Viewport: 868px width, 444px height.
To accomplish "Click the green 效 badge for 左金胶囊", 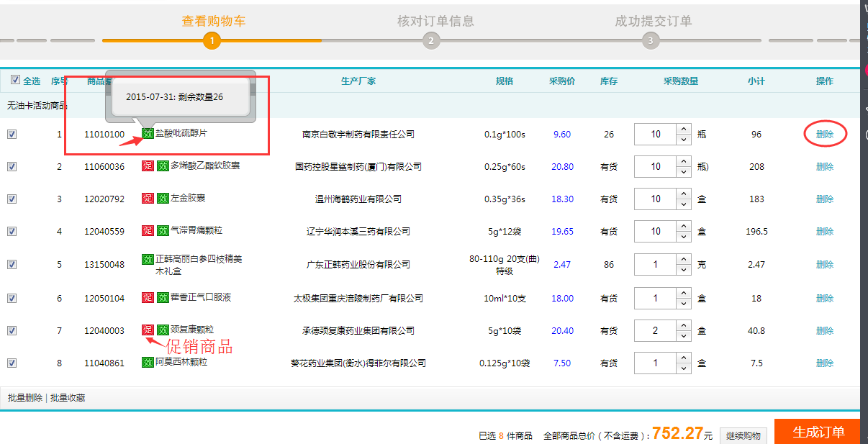I will pyautogui.click(x=163, y=198).
